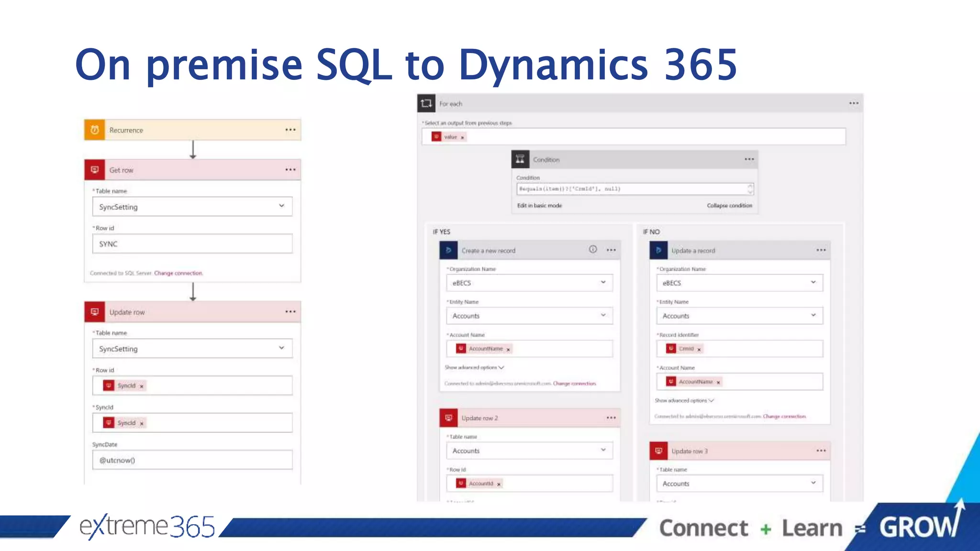The height and width of the screenshot is (551, 980).
Task: Click the SyncDate @utcnow() field
Action: 192,460
